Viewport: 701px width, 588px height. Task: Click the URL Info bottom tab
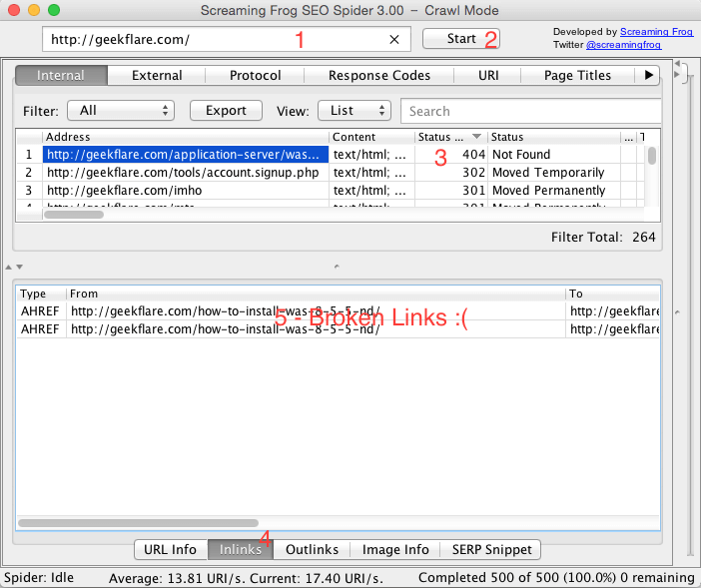[170, 549]
